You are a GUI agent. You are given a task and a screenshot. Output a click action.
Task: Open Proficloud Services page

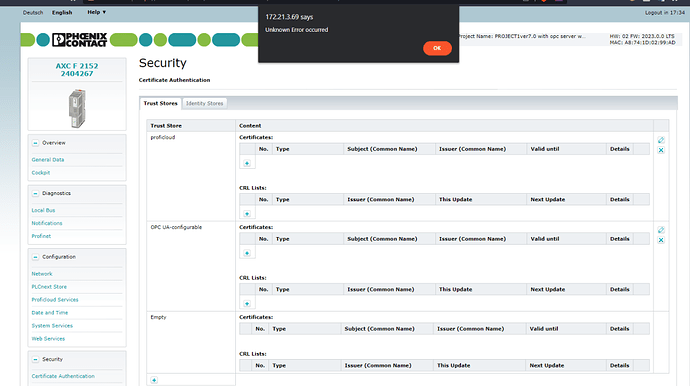pyautogui.click(x=55, y=300)
